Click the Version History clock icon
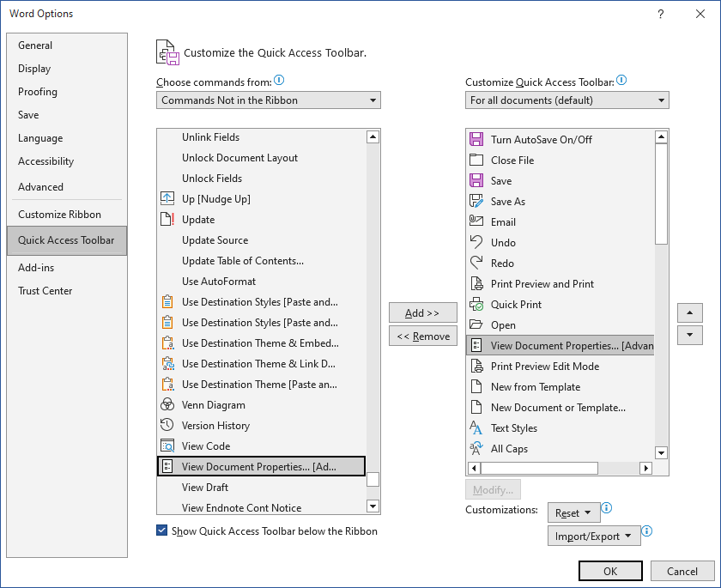Screen dimensions: 721x588 coord(167,425)
